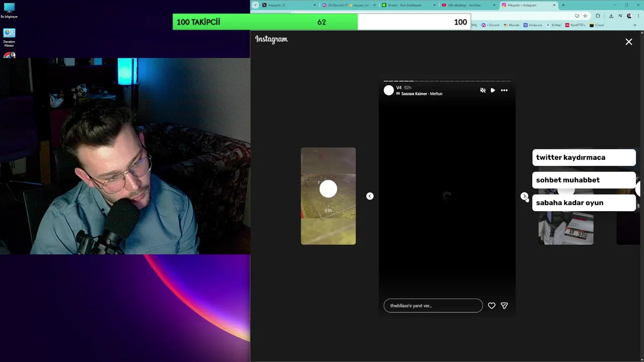Screen dimensions: 644x362
Task: Open the Discord bookmark
Action: (x=491, y=25)
